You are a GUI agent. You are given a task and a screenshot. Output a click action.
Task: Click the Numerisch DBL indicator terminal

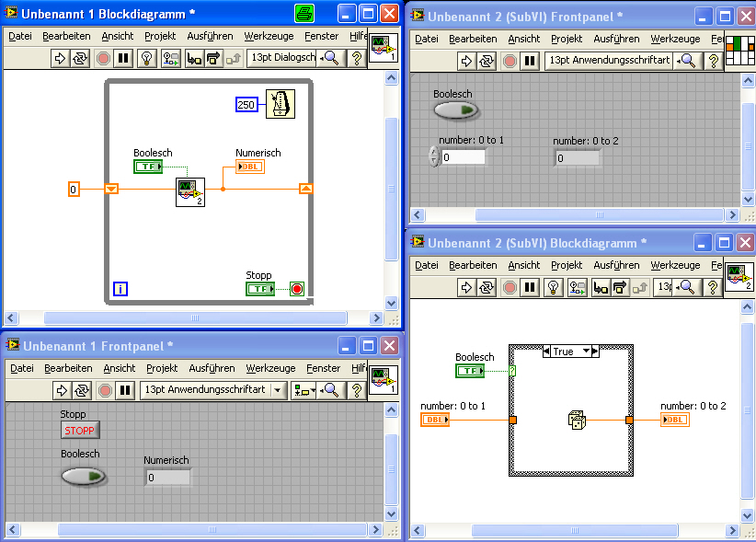[250, 167]
